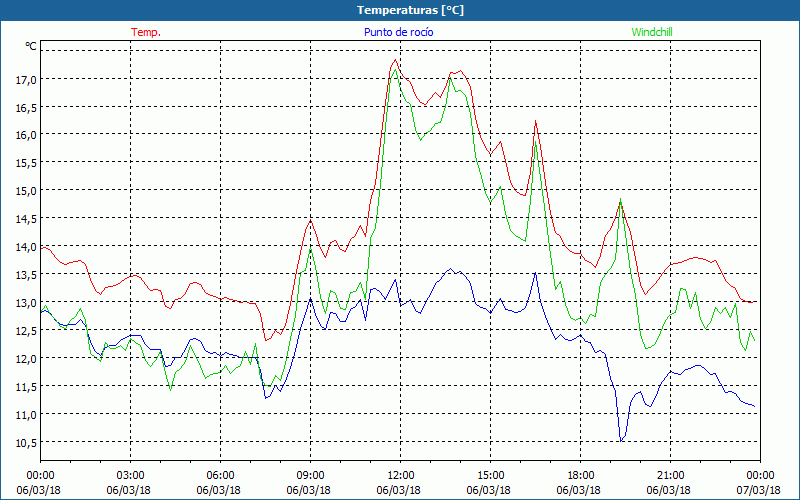Image resolution: width=800 pixels, height=500 pixels.
Task: Click the 12:00 time axis label
Action: coord(401,476)
